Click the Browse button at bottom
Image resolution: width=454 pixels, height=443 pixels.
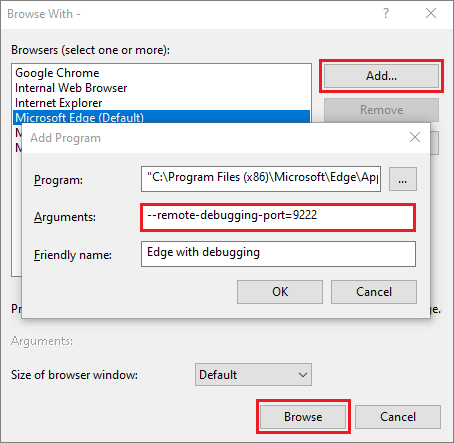pyautogui.click(x=303, y=417)
